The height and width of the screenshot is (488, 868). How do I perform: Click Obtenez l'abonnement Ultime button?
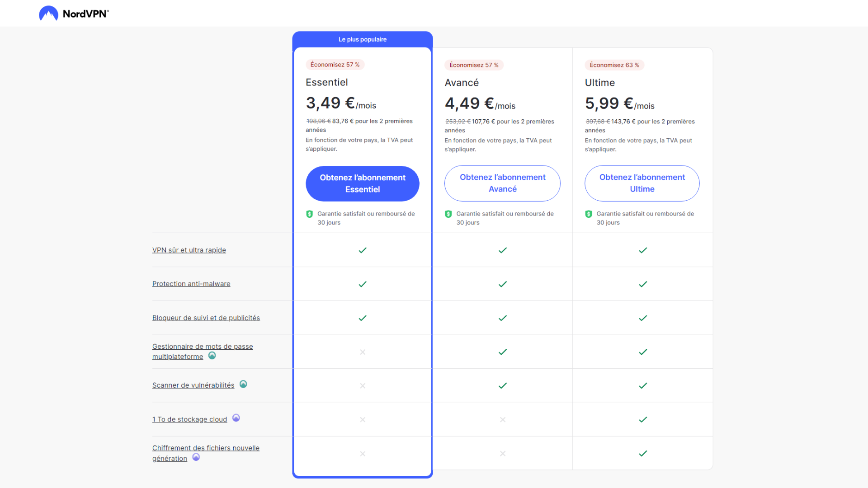pyautogui.click(x=642, y=183)
